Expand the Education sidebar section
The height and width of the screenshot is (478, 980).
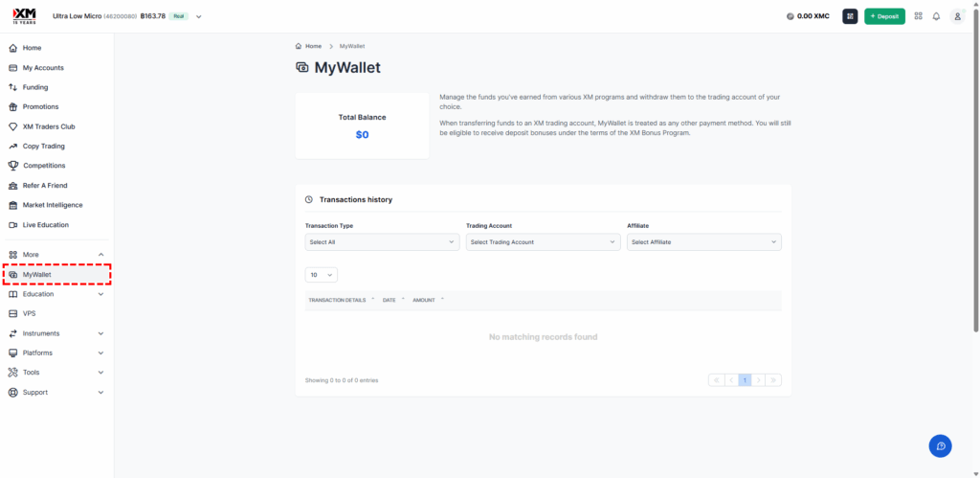(x=101, y=294)
